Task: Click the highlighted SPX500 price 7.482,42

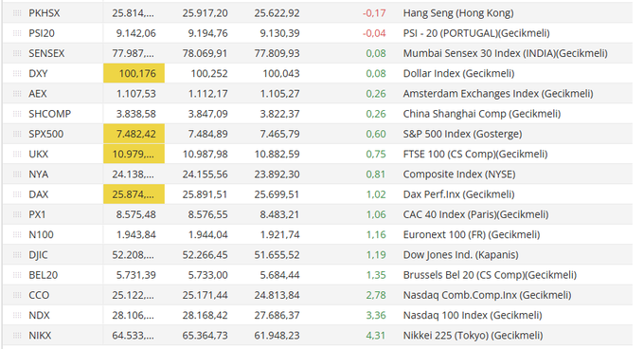Action: (134, 134)
